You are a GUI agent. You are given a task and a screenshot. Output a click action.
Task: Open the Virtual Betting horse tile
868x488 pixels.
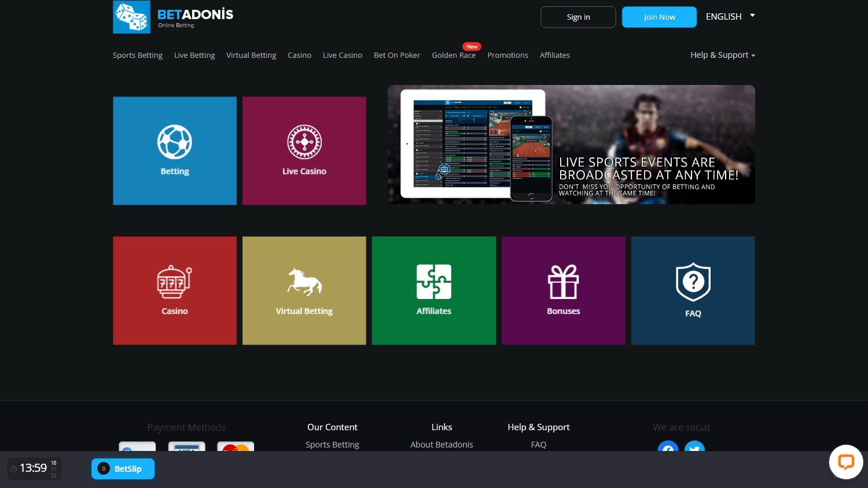point(304,291)
